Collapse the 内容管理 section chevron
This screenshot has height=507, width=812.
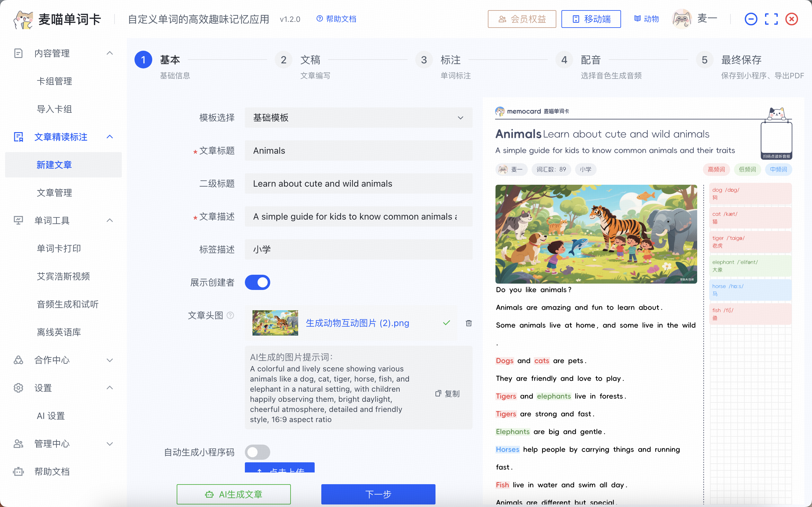(110, 53)
